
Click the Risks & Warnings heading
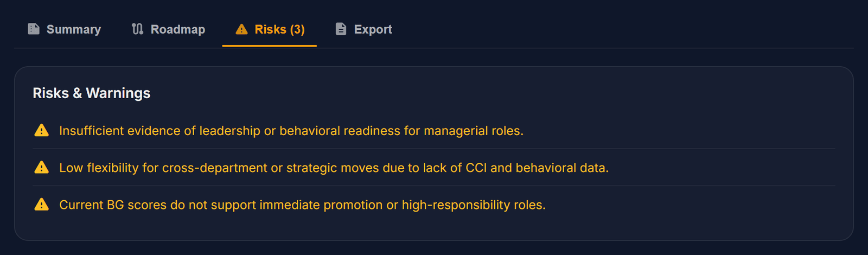tap(92, 93)
